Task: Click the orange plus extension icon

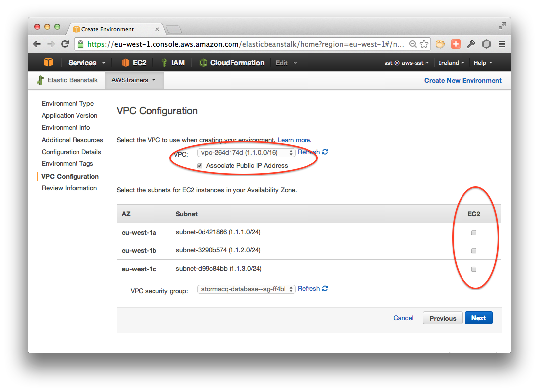Action: click(x=456, y=44)
